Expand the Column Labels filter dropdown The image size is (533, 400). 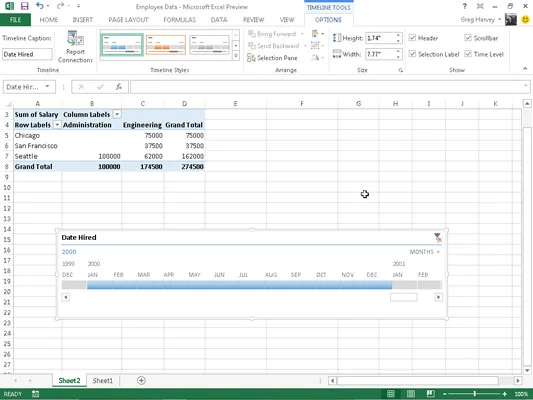click(117, 114)
